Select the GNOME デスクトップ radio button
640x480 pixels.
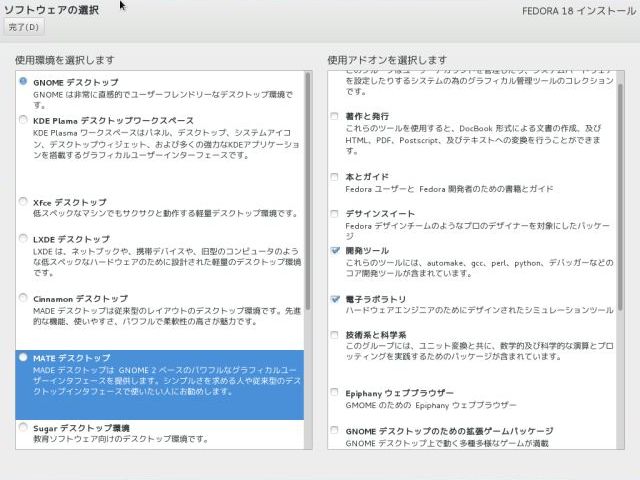pyautogui.click(x=23, y=81)
